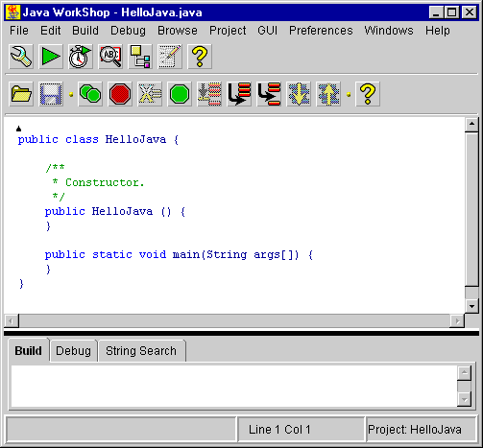This screenshot has height=448, width=483.
Task: Open the Source Browser magnifier icon
Action: click(x=110, y=57)
